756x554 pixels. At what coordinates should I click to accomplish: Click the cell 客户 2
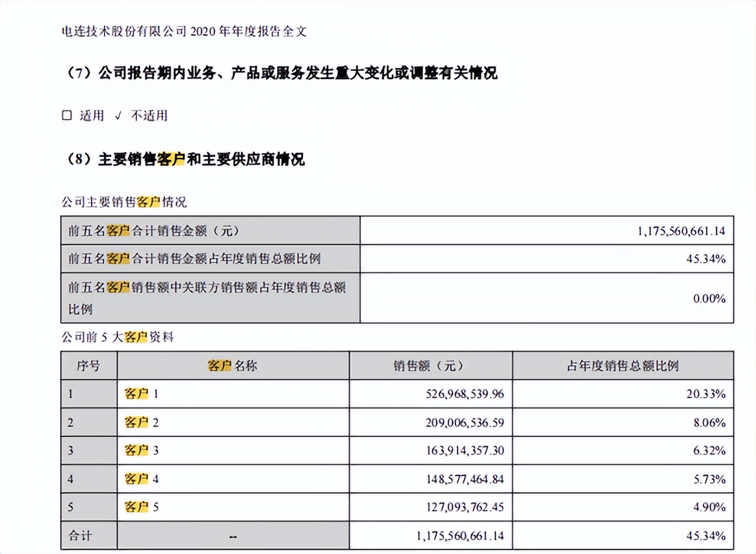[x=233, y=422]
